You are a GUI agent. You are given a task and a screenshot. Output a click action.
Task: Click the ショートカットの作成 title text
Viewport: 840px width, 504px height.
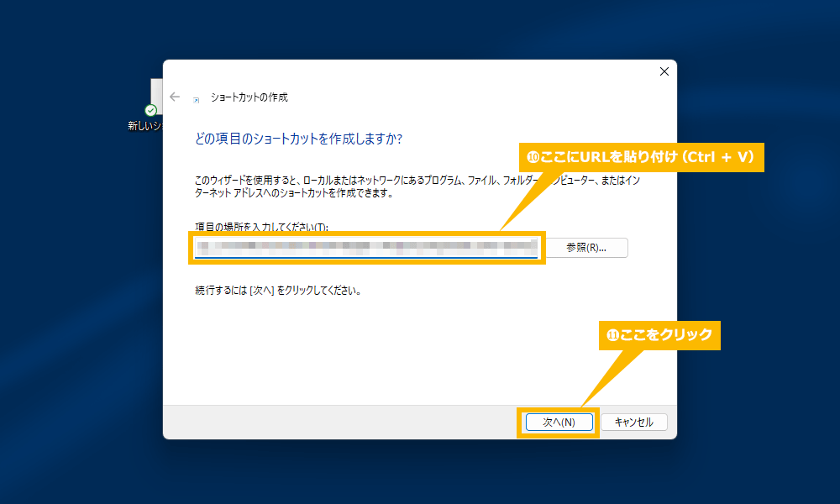tap(249, 97)
